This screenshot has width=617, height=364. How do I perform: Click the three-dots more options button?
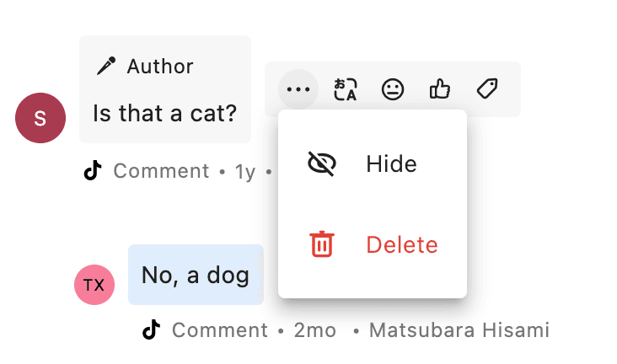pyautogui.click(x=298, y=89)
